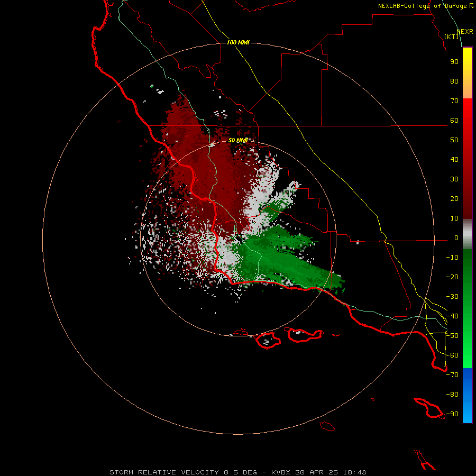Select the 50 value on velocity scale

454,140
